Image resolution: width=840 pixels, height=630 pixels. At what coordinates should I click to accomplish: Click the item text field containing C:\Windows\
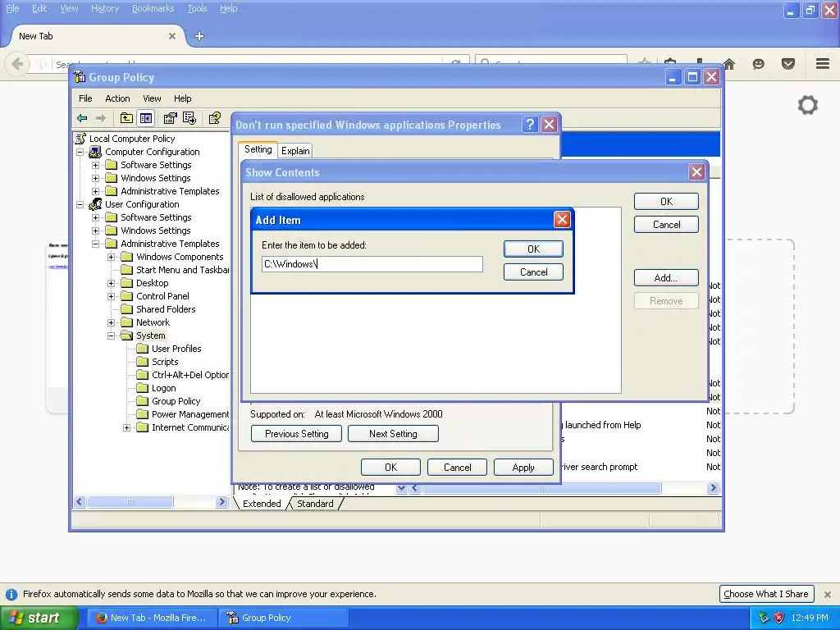coord(372,263)
